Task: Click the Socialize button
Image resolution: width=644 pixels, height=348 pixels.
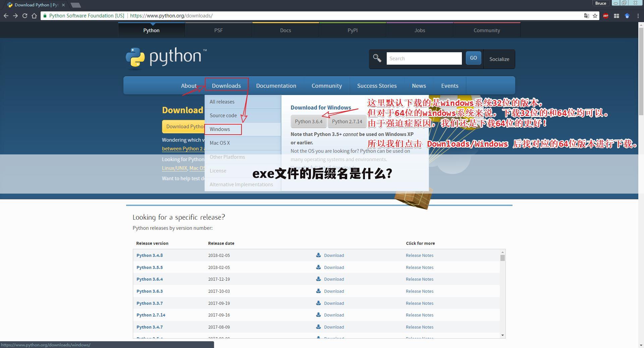Action: point(499,59)
